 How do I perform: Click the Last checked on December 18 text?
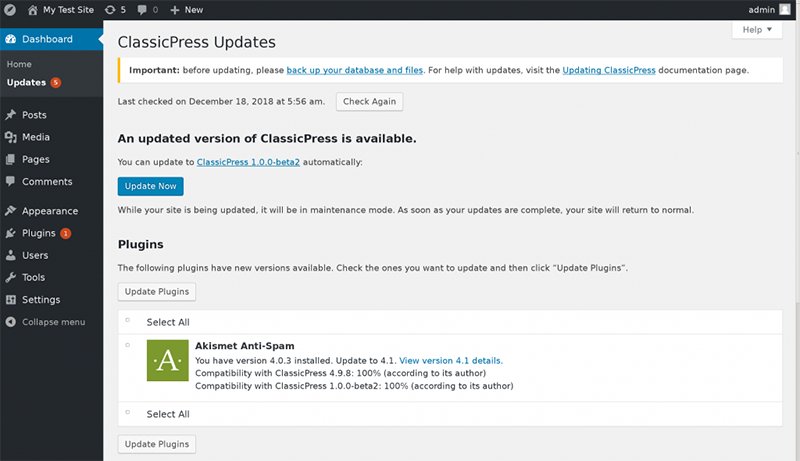point(221,101)
